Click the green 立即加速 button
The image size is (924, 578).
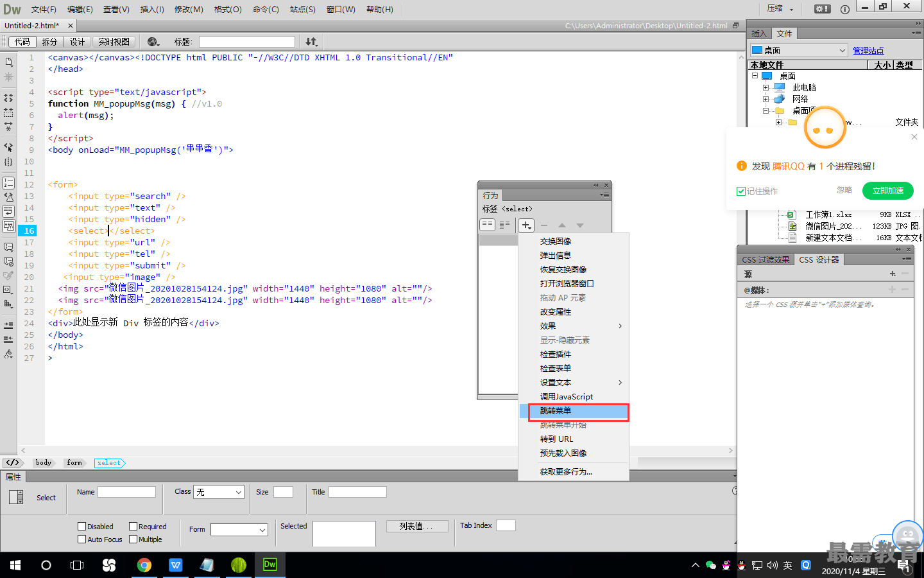click(888, 191)
